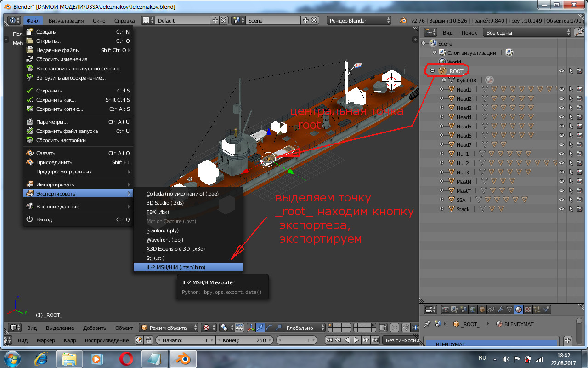Open the Texture properties tab (checker icon)
Image resolution: width=588 pixels, height=368 pixels.
tap(528, 310)
